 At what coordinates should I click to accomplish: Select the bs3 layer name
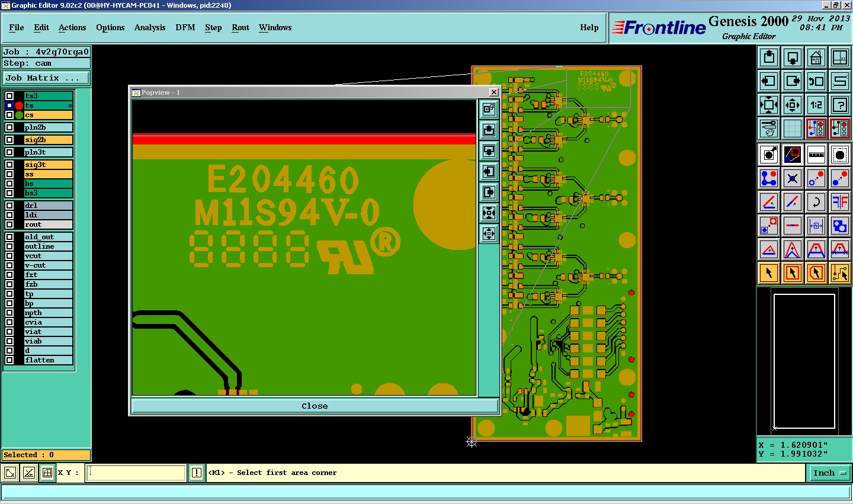[x=48, y=193]
